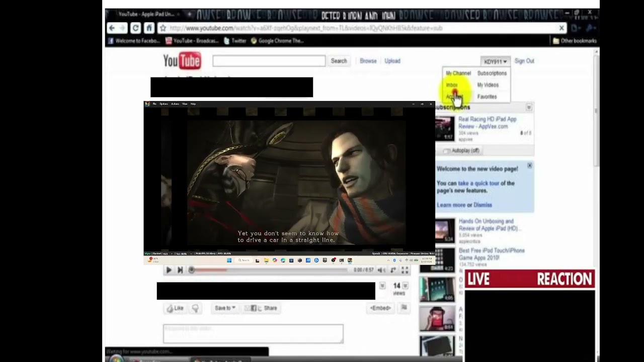
Task: Play the YouTube video
Action: point(169,270)
